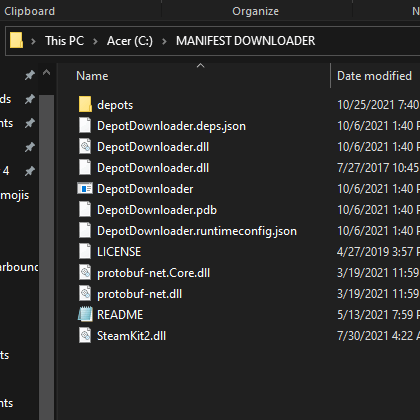Select the SteamKit2.dll file name
Screen dimensions: 420x420
[131, 336]
